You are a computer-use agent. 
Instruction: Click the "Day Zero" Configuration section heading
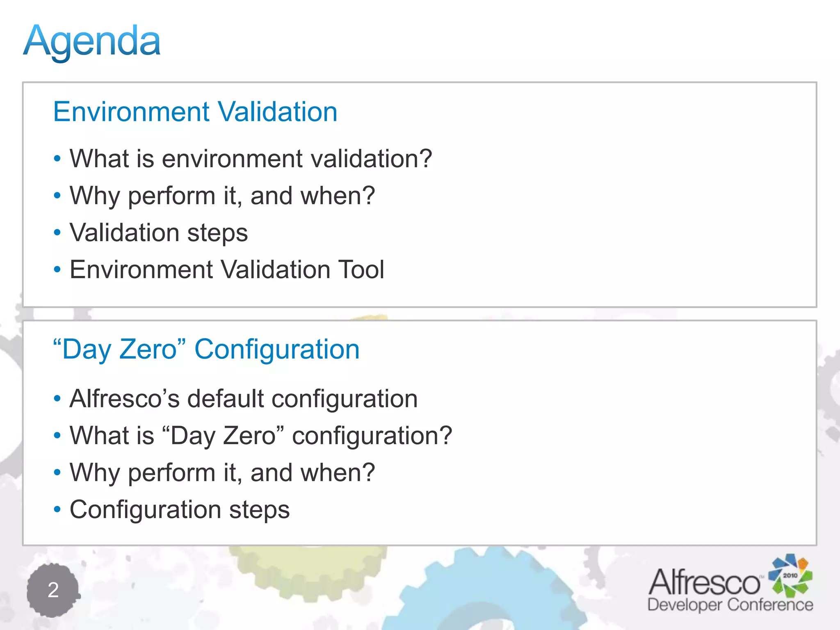coord(206,349)
